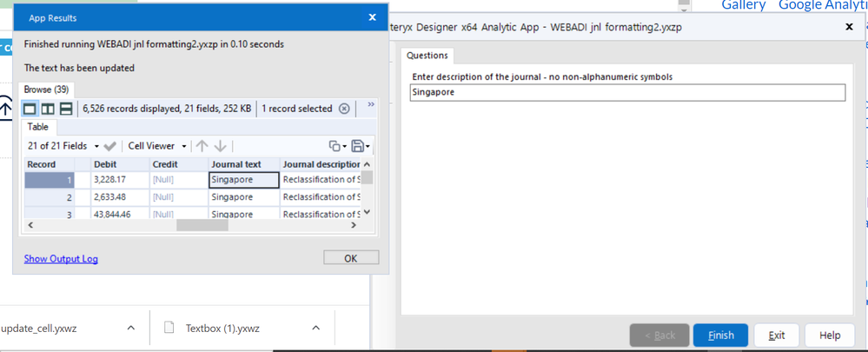Click the Exit button
868x352 pixels.
click(777, 335)
